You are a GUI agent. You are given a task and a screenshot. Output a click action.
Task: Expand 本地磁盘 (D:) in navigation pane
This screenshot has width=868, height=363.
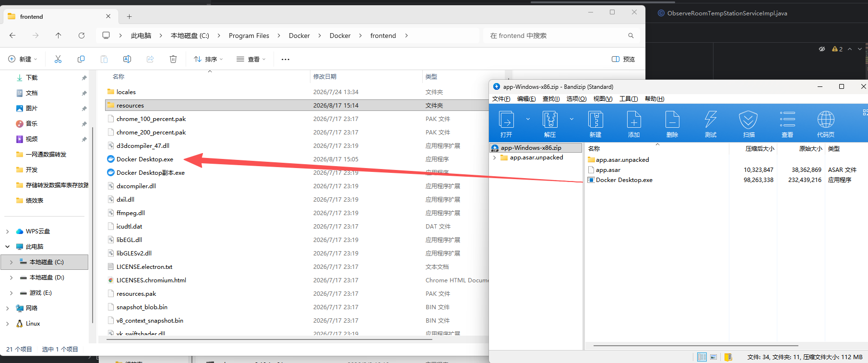[x=11, y=278]
